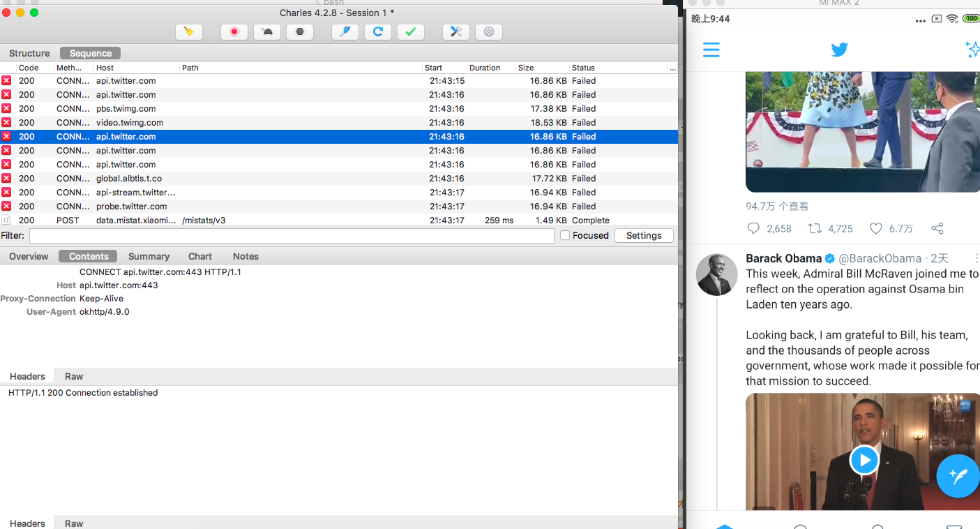Toggle recording with the red record button

pos(234,31)
